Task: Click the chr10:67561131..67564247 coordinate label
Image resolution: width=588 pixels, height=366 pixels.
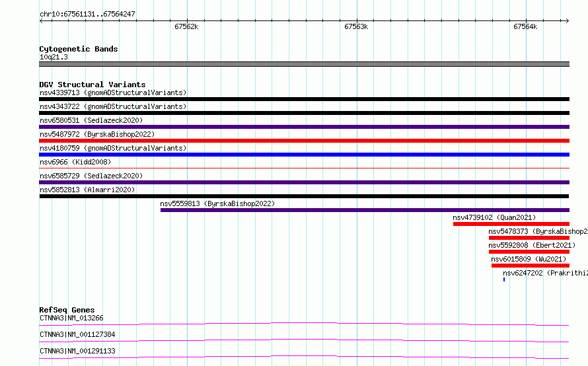Action: coord(87,14)
